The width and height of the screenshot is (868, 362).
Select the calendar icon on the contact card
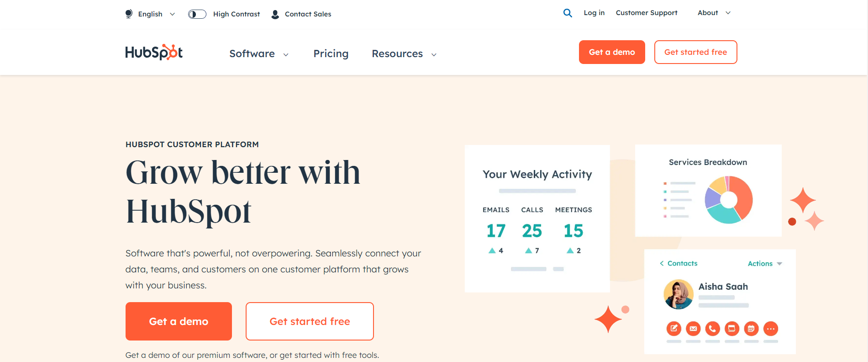click(x=751, y=329)
